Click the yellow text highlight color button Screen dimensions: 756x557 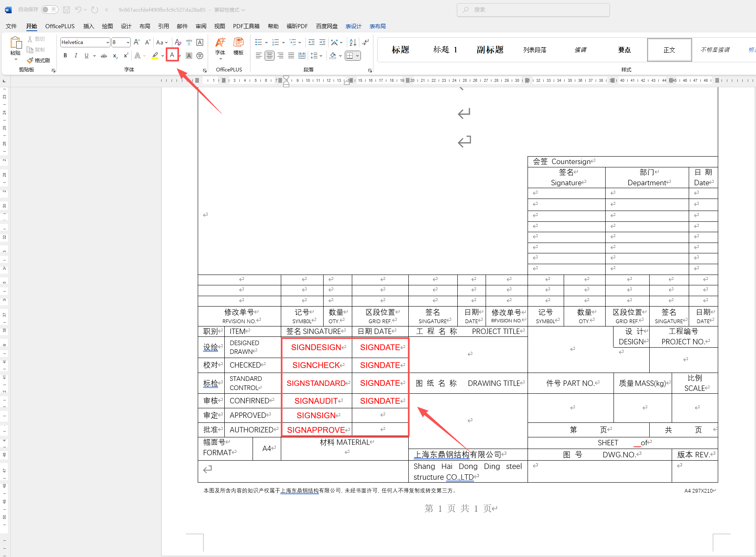click(155, 56)
